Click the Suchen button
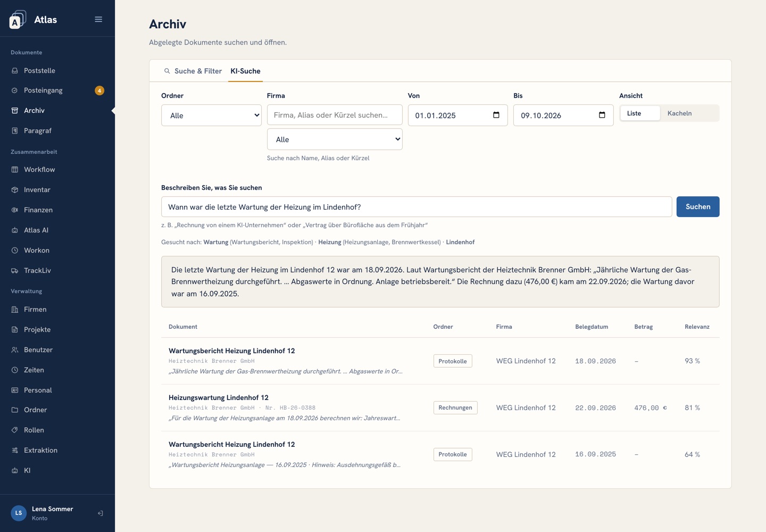Screen dimensions: 766x532 click(x=698, y=207)
